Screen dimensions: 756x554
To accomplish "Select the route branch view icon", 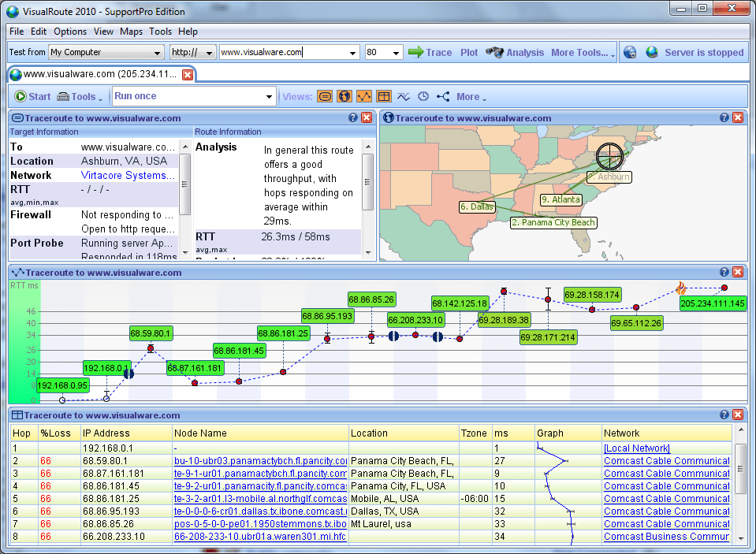I will [442, 96].
